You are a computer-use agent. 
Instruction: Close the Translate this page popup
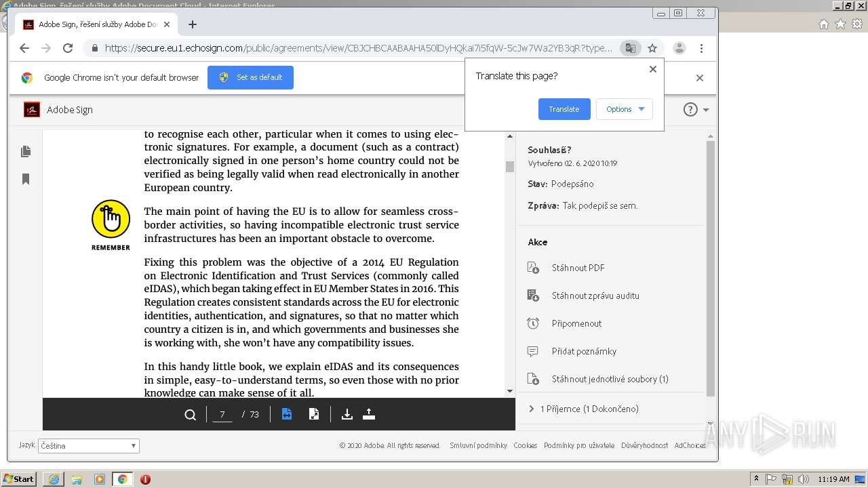pos(653,69)
